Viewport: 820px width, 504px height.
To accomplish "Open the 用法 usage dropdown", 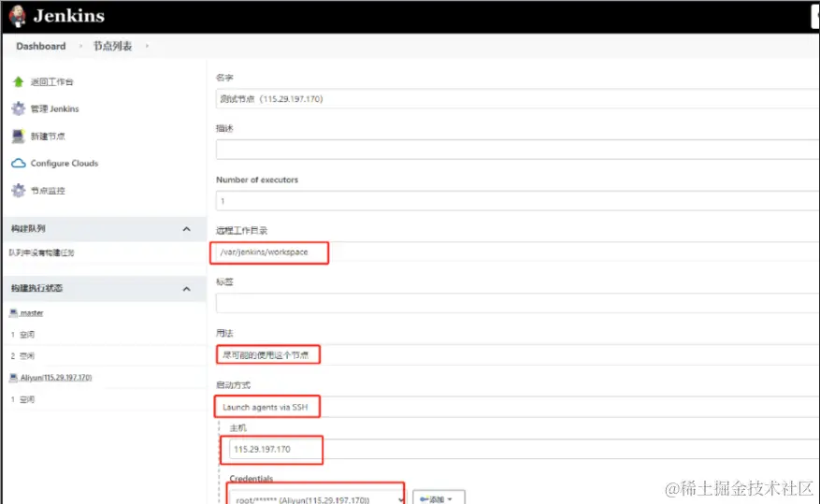I will [518, 354].
